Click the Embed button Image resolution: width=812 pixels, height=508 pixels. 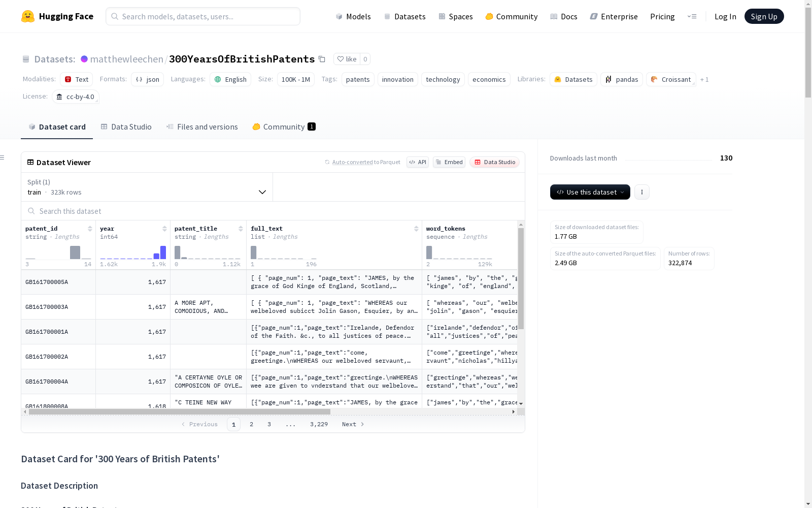coord(449,162)
